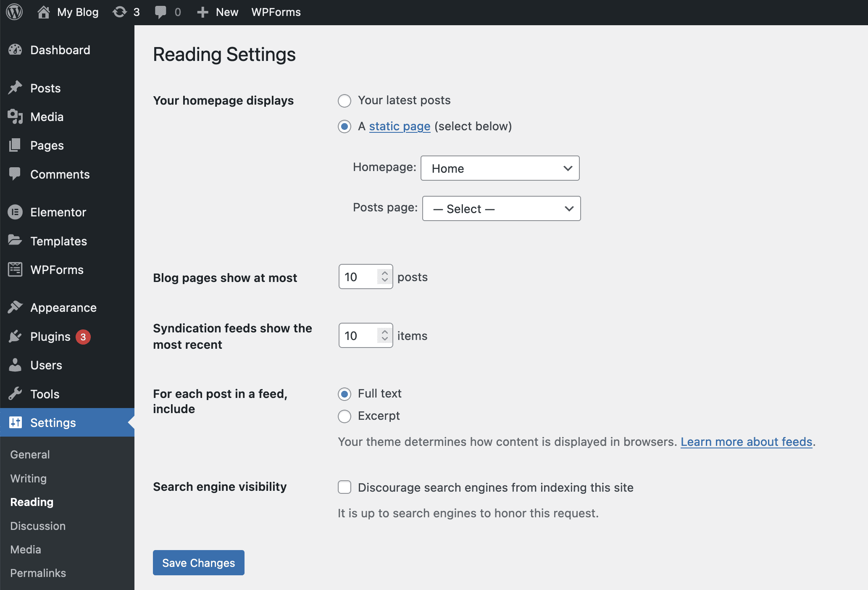Click the 'static page' hyperlink
This screenshot has height=590, width=868.
pos(400,126)
